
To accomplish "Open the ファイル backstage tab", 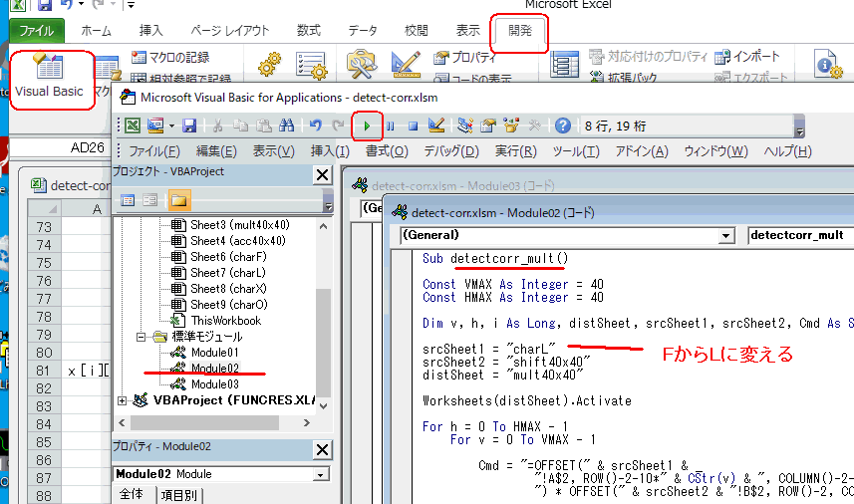I will (37, 31).
